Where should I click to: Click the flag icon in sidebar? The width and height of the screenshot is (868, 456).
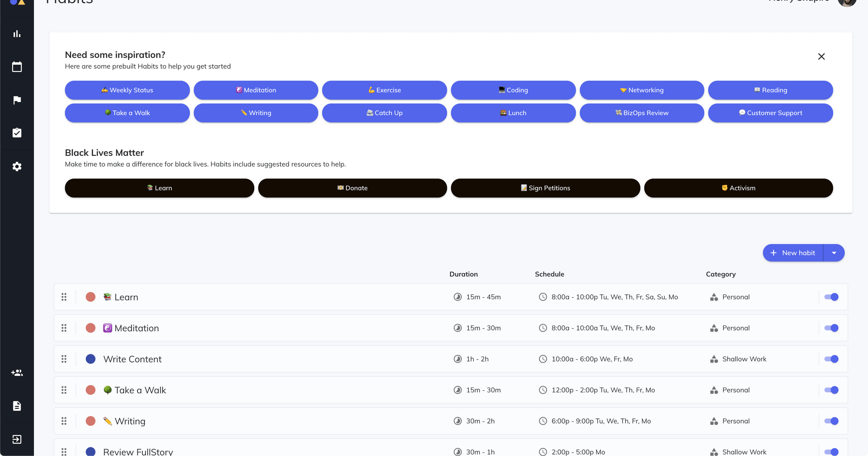tap(17, 100)
